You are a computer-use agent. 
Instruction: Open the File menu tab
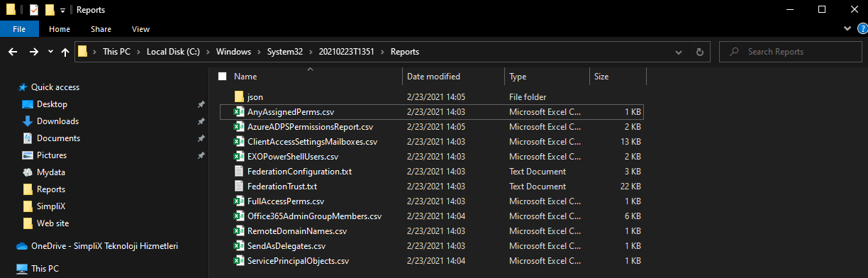pyautogui.click(x=19, y=29)
